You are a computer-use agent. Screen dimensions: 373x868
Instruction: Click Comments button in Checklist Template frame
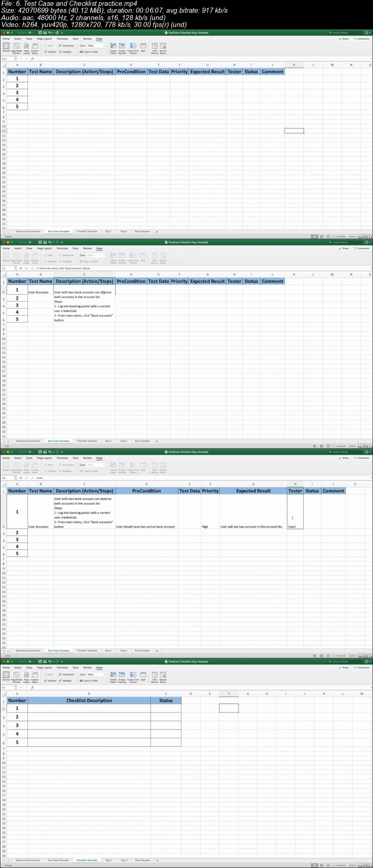[362, 667]
